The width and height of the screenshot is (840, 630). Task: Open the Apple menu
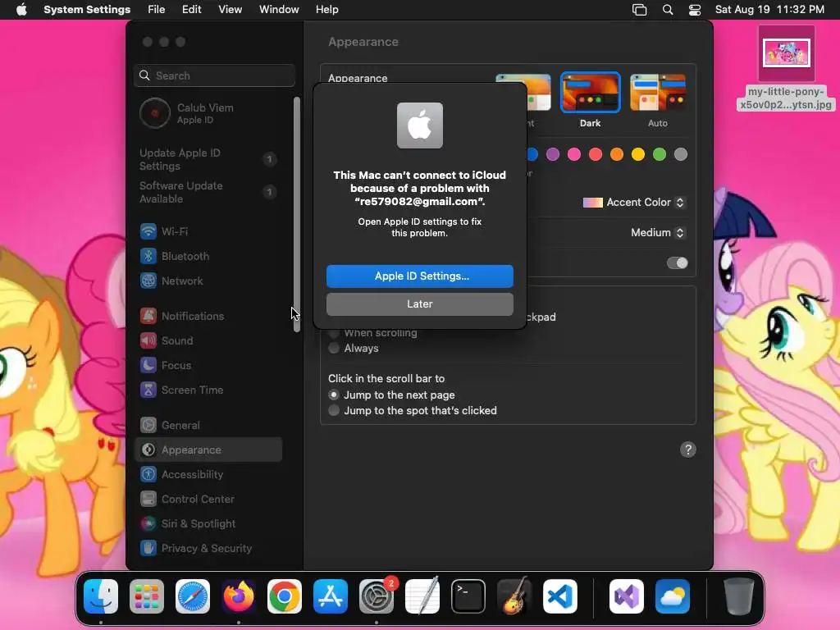[x=21, y=10]
